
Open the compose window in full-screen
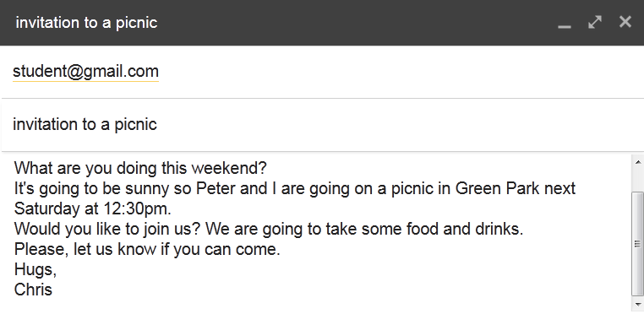tap(595, 22)
